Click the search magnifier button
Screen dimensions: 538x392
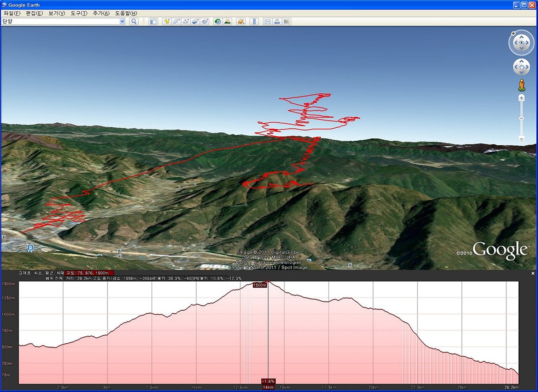point(134,21)
